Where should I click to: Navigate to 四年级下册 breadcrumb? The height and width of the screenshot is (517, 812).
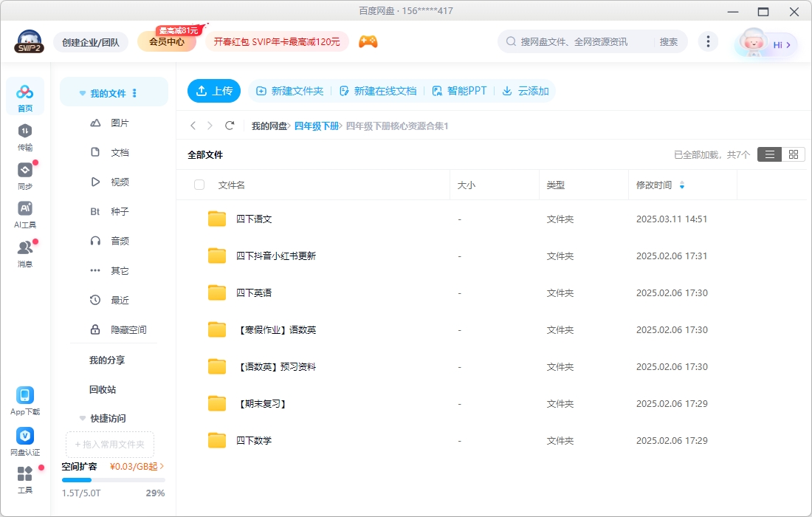pyautogui.click(x=317, y=126)
